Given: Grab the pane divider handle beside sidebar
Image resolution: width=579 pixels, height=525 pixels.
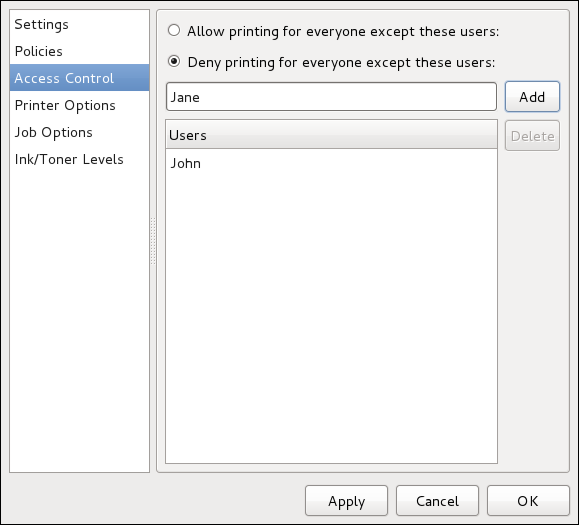Looking at the screenshot, I should (153, 241).
